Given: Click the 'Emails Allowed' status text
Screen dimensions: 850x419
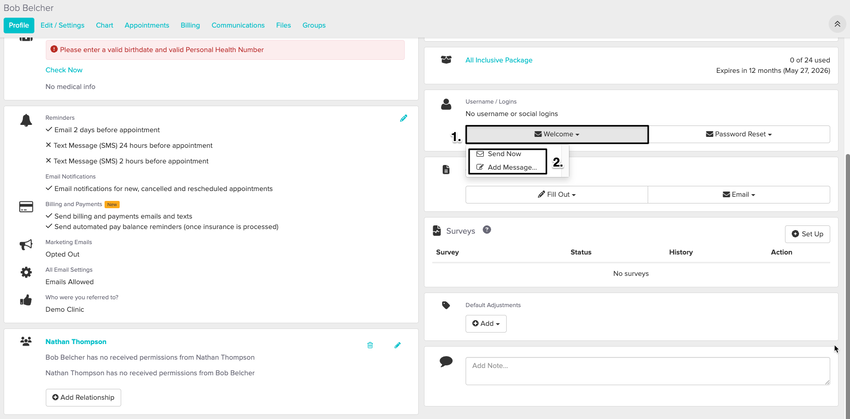Looking at the screenshot, I should pos(69,282).
